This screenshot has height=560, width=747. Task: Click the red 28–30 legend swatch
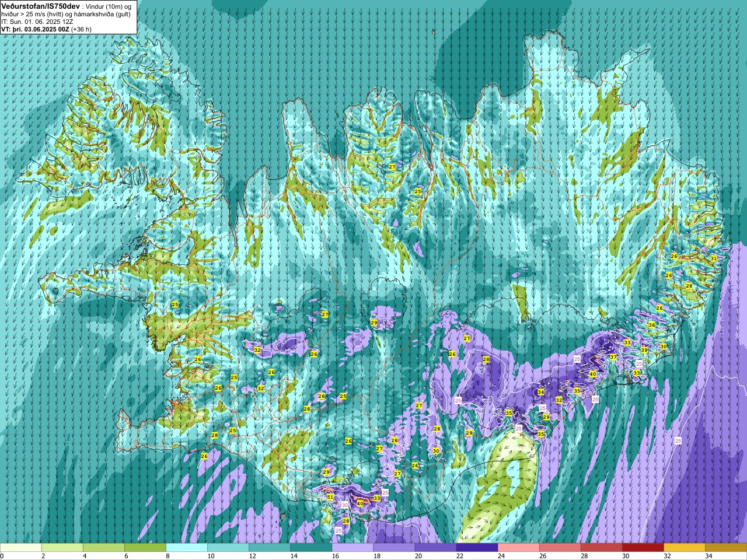point(601,548)
